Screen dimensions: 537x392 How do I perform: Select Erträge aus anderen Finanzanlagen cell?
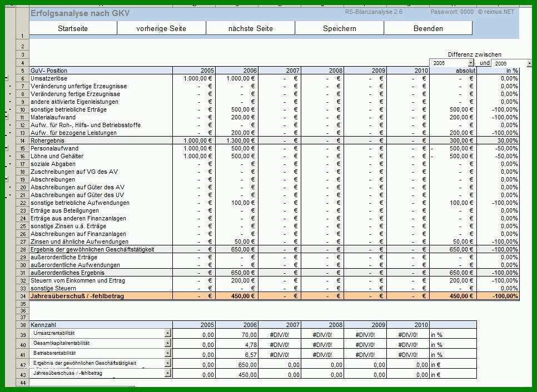click(101, 218)
